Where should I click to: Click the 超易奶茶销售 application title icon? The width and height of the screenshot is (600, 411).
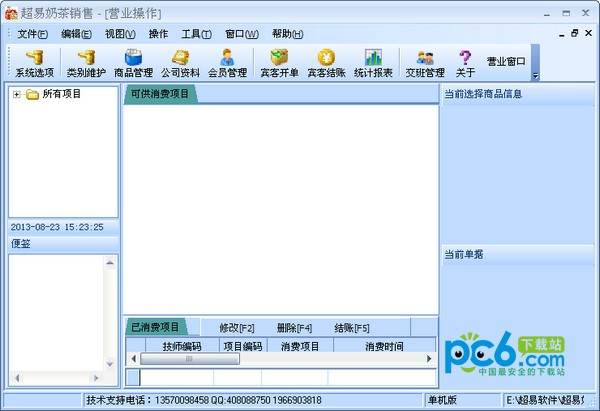pos(11,14)
